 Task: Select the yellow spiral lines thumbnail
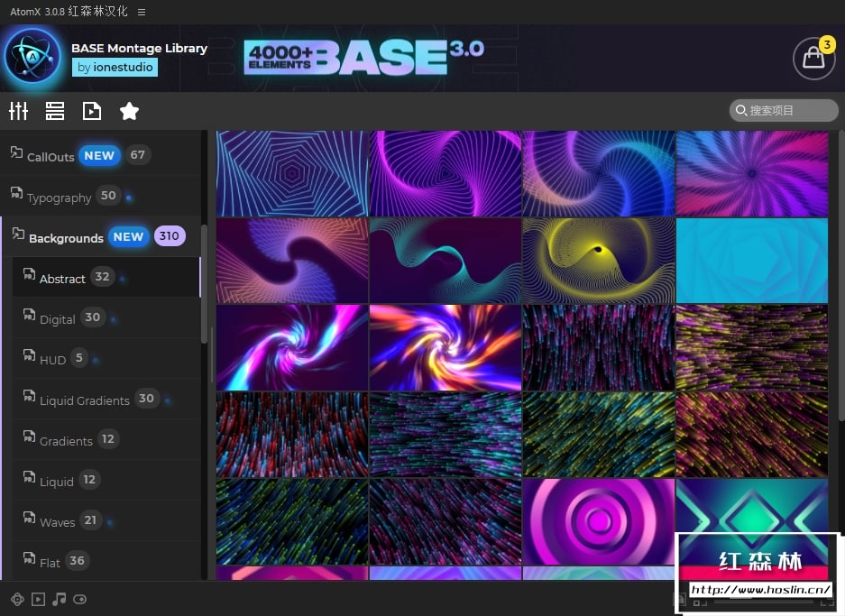tap(599, 261)
